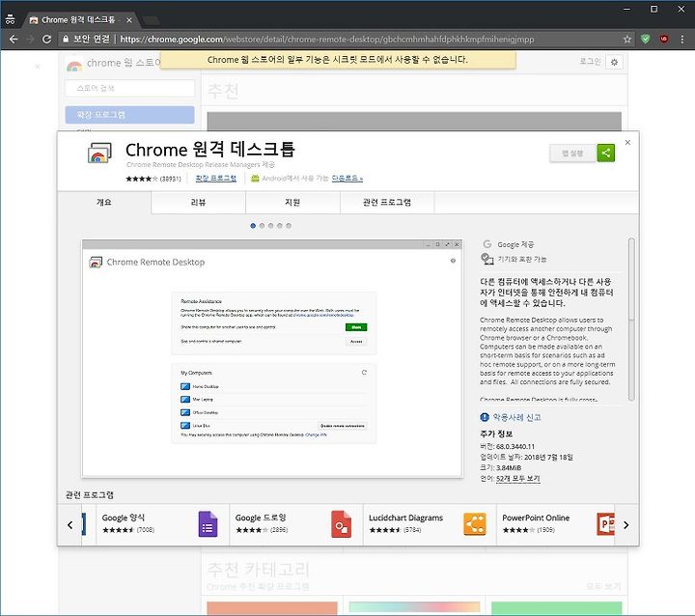Click the incognito mode icon
Viewport: 695px width, 616px height.
tap(10, 20)
